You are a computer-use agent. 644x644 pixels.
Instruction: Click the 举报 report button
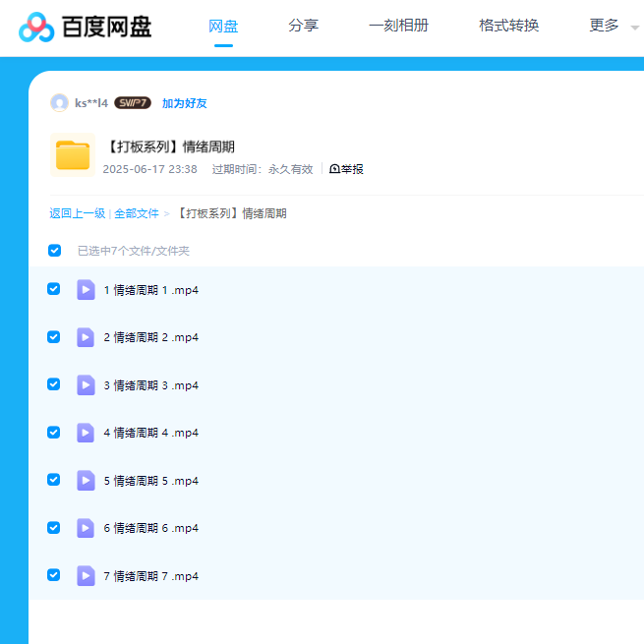[346, 169]
